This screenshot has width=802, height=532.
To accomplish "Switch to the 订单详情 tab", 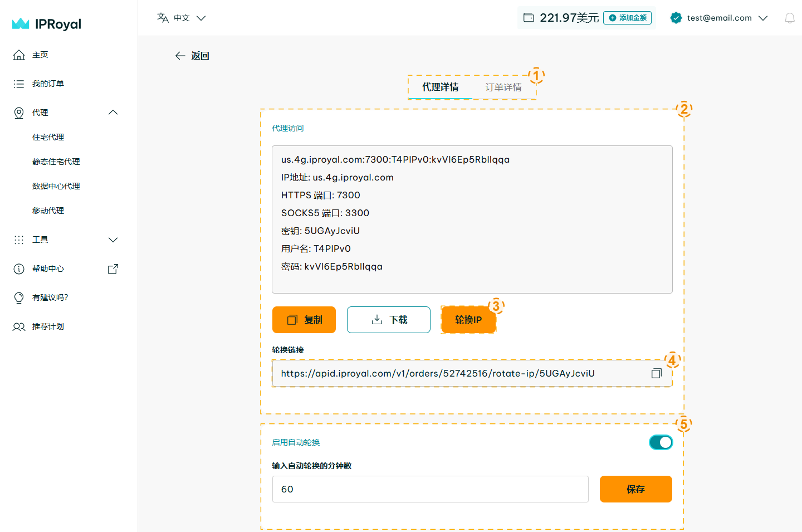I will pyautogui.click(x=503, y=87).
